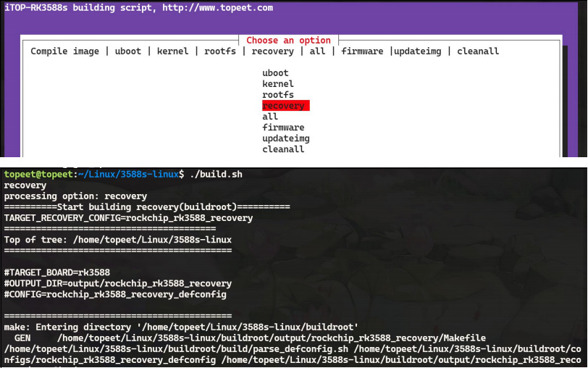Select the rootfs option in menu list
This screenshot has height=368, width=588.
[x=278, y=94]
